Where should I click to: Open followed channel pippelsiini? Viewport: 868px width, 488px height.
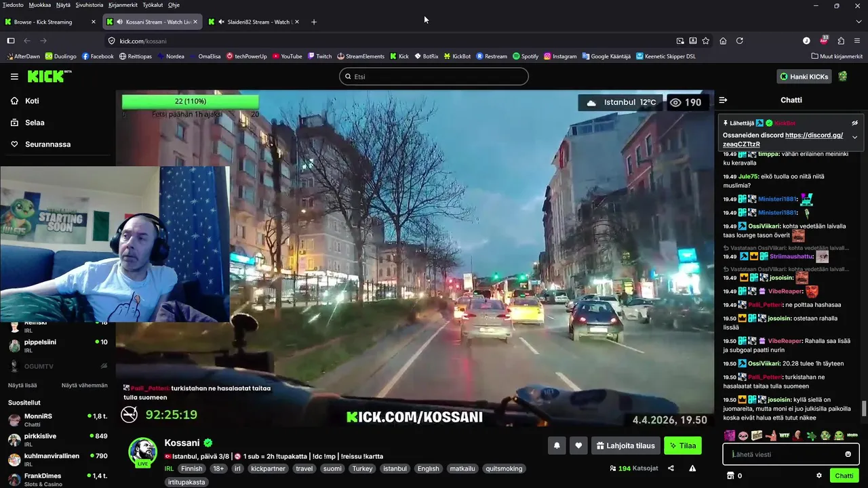58,345
